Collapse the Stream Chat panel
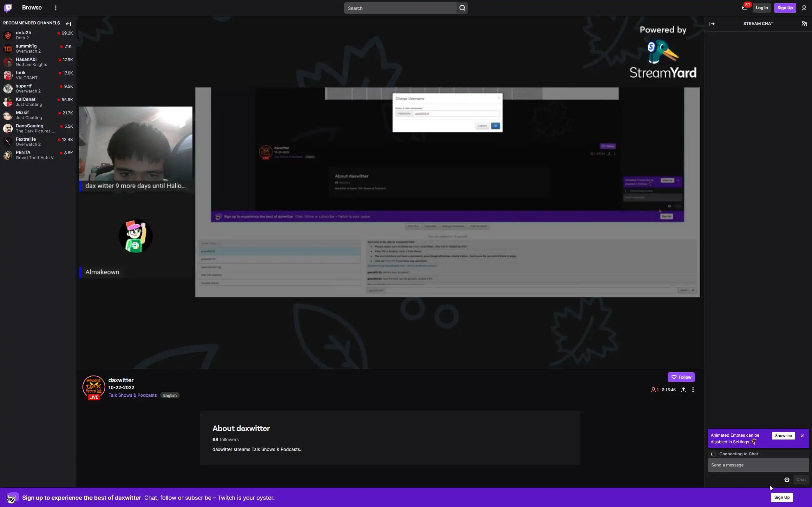 712,23
